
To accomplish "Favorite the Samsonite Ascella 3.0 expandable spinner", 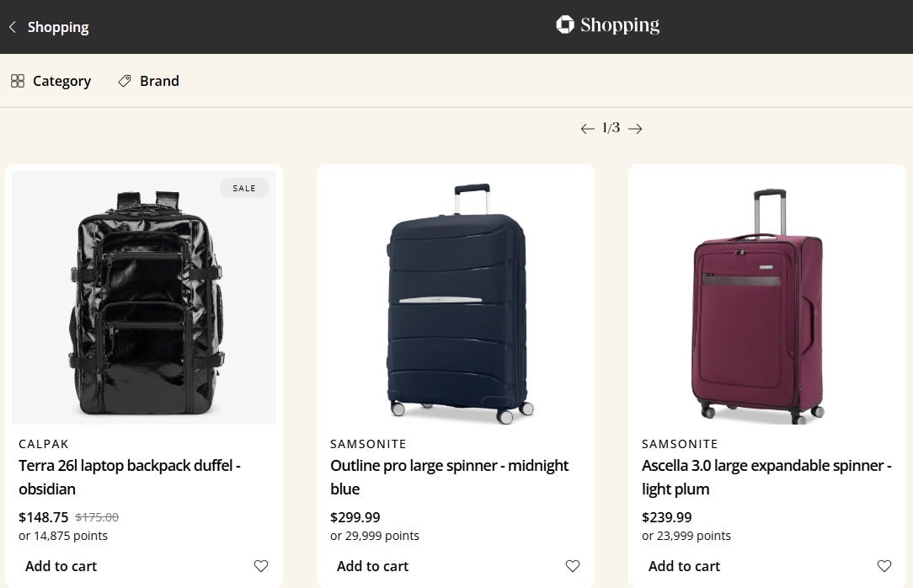I will coord(884,566).
